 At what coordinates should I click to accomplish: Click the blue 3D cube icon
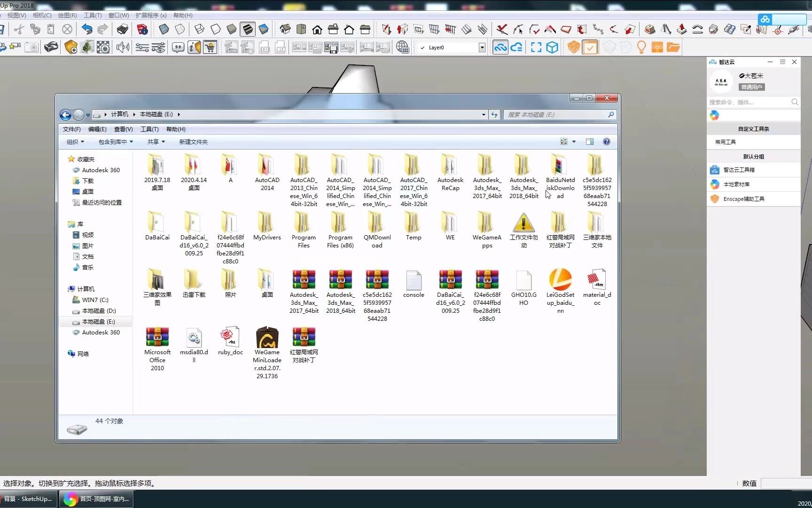pos(552,47)
